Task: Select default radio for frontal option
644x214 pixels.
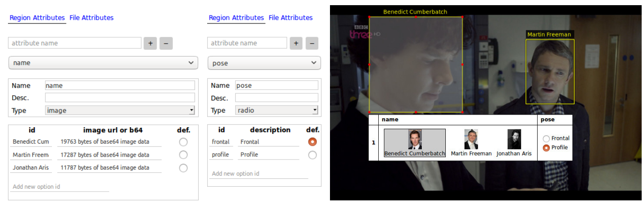Action: [x=312, y=142]
